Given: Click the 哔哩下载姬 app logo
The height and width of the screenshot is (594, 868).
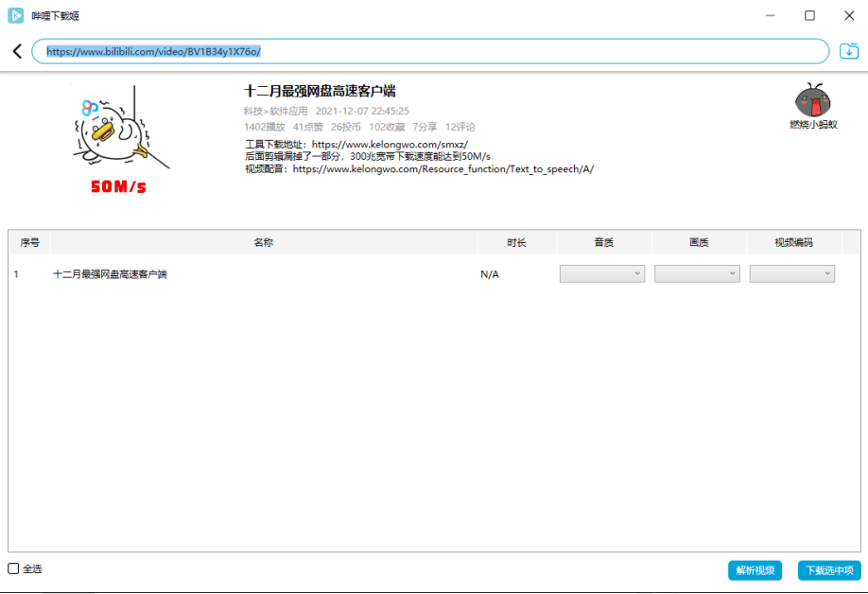Looking at the screenshot, I should click(x=15, y=15).
